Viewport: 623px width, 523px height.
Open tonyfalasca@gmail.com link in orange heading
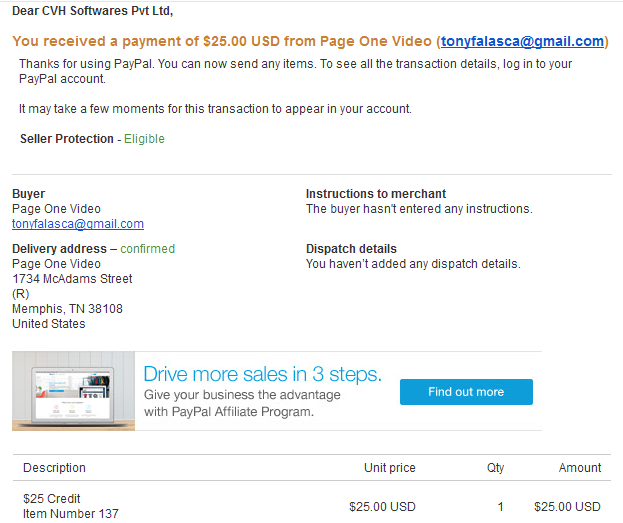tap(522, 41)
